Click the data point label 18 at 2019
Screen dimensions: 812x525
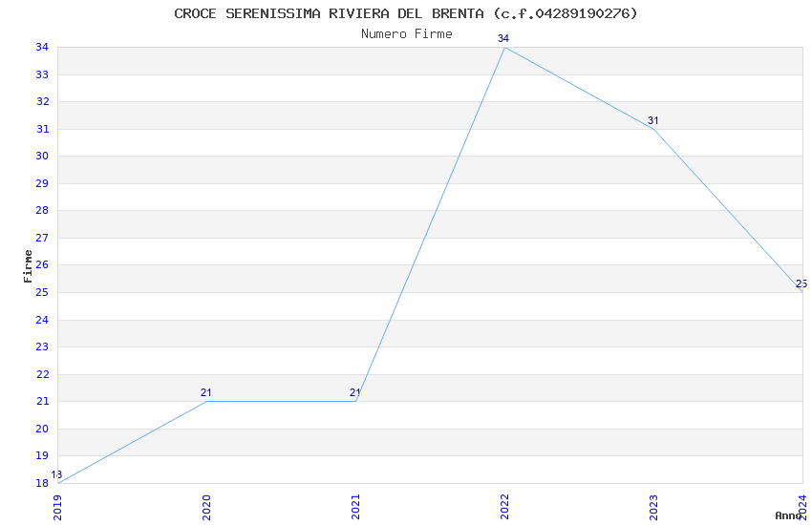[x=56, y=474]
